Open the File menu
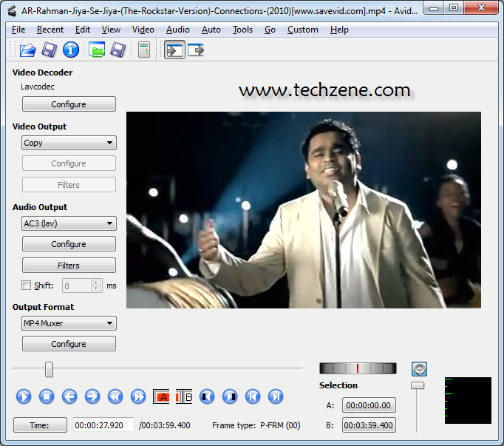Viewport: 504px width, 446px height. [18, 30]
